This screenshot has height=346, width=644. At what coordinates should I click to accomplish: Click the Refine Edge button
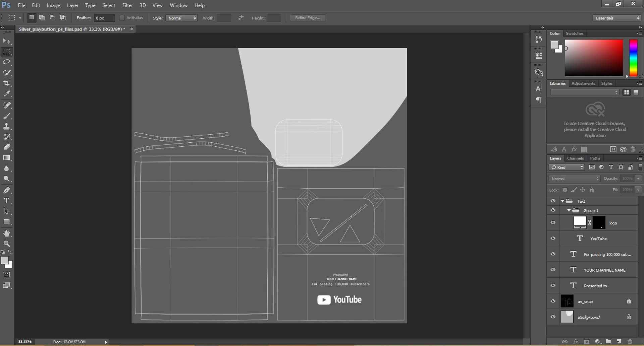(x=308, y=18)
